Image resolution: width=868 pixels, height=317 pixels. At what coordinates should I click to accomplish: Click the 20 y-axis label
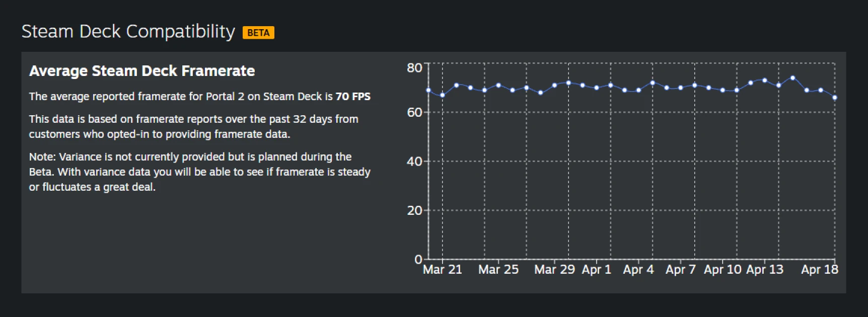tap(414, 210)
